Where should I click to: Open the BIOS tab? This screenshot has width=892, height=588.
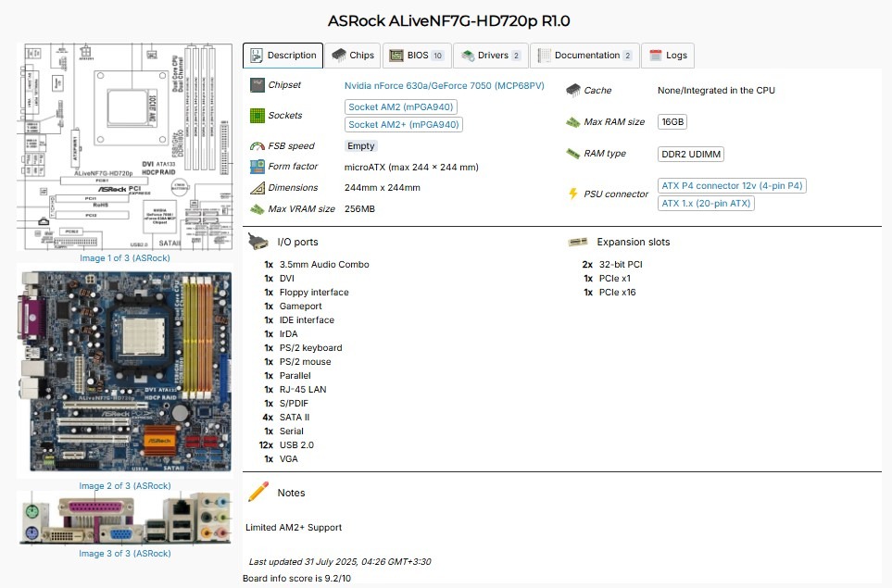417,56
